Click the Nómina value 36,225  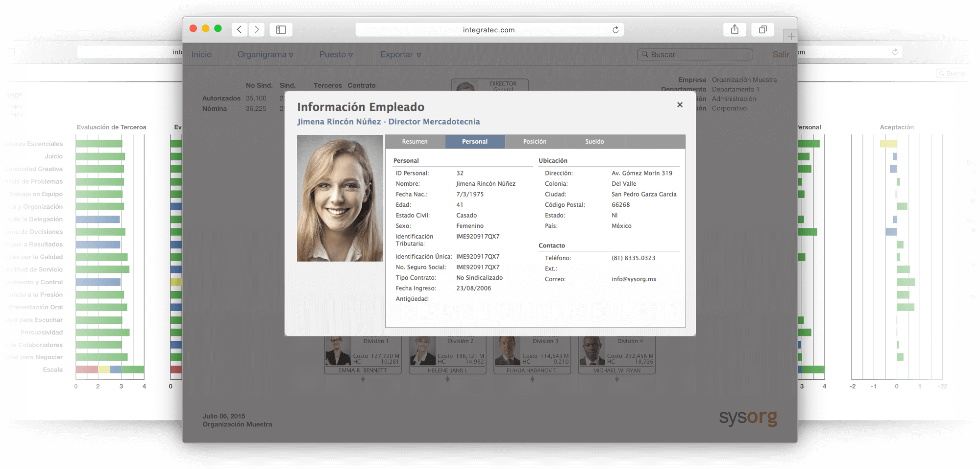click(x=256, y=109)
